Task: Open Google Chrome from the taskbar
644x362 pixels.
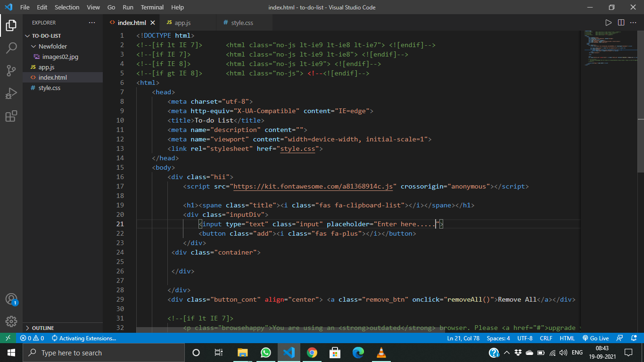Action: [312, 353]
